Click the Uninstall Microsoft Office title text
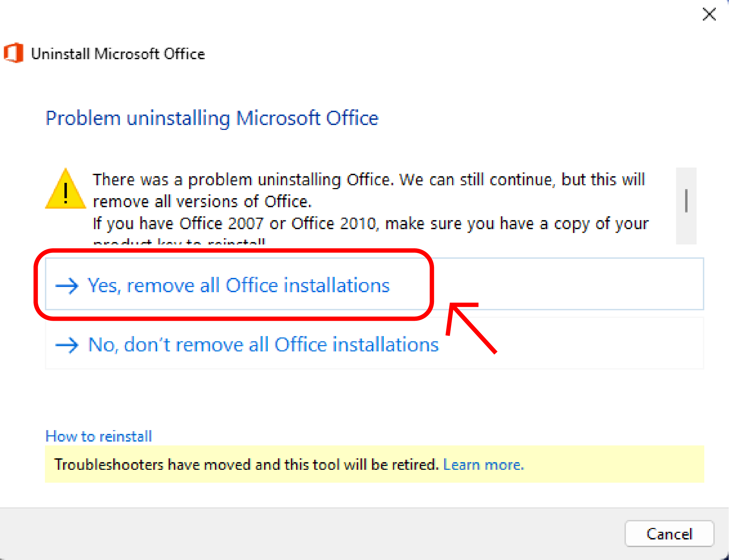This screenshot has width=729, height=560. click(x=118, y=54)
